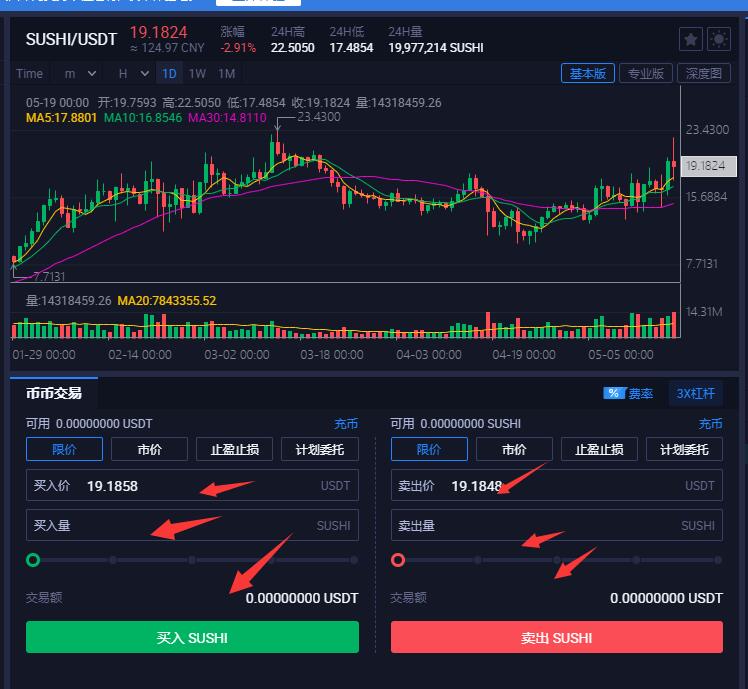The height and width of the screenshot is (689, 748).
Task: Add SUSHI/USDT to favorites with star icon
Action: [x=690, y=39]
